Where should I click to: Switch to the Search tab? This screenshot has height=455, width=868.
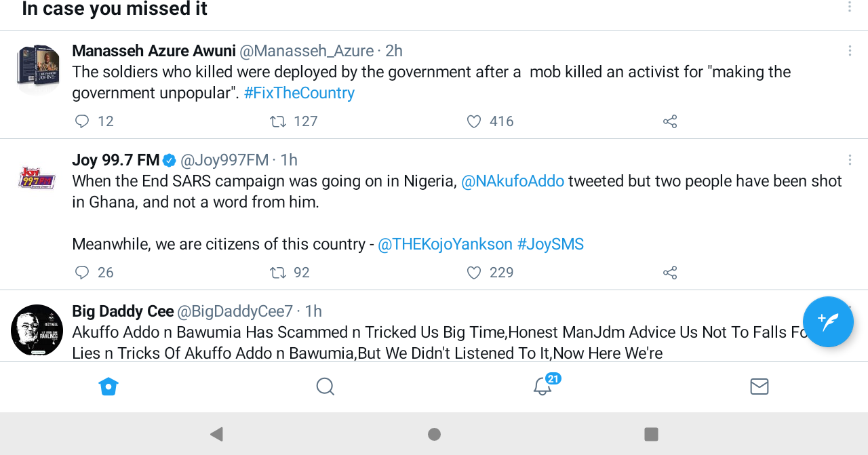[x=325, y=387]
